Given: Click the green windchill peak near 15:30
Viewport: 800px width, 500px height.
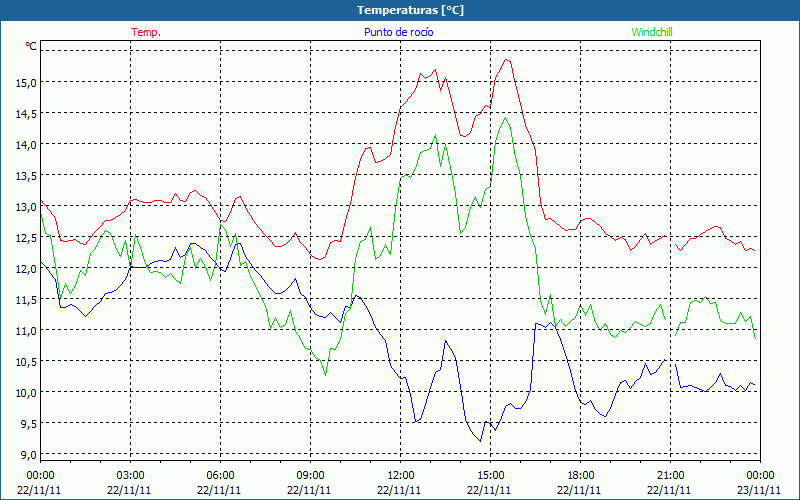Looking at the screenshot, I should (x=506, y=118).
